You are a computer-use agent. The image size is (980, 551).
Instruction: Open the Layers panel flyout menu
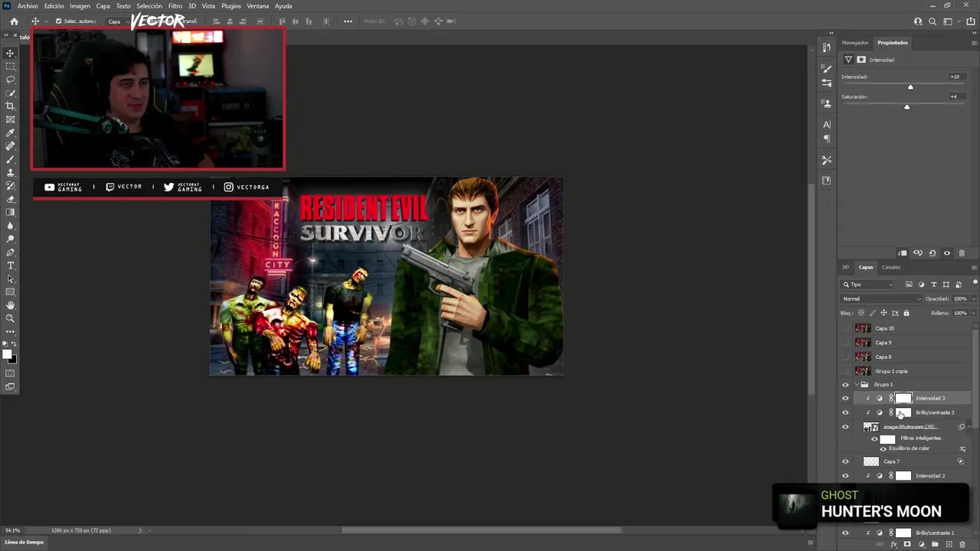click(x=974, y=267)
